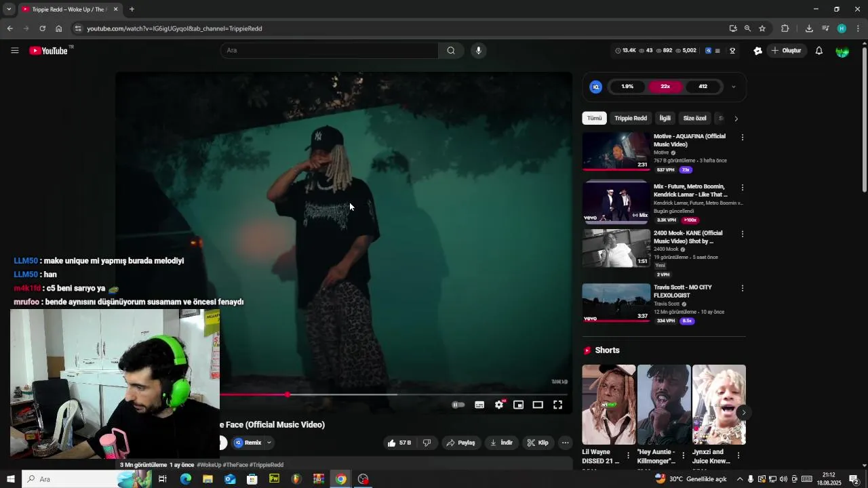
Task: Toggle autoplay switch in player
Action: 458,405
